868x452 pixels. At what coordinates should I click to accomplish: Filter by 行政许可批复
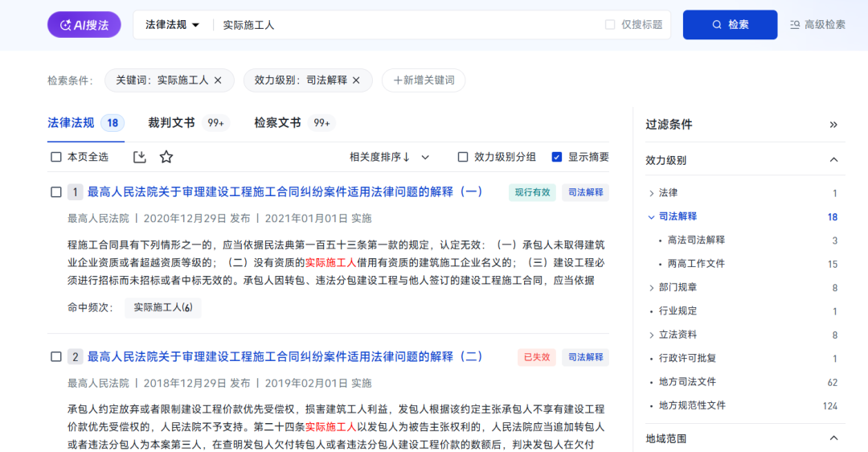tap(687, 359)
